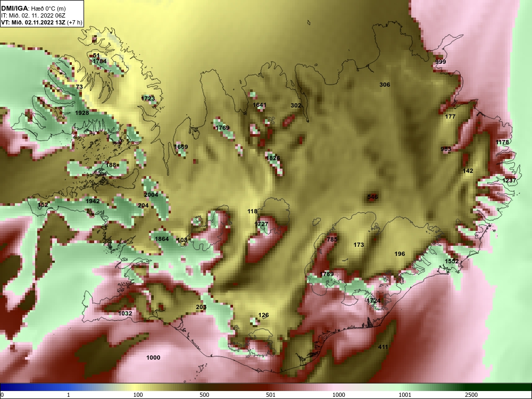Select the map value 1942
The width and height of the screenshot is (532, 399).
point(93,201)
